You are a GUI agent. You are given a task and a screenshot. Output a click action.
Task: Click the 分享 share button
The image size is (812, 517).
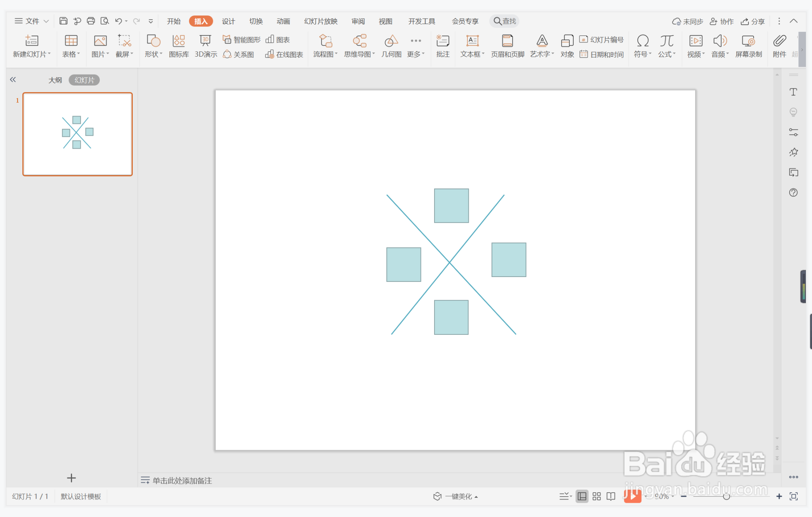coord(753,21)
